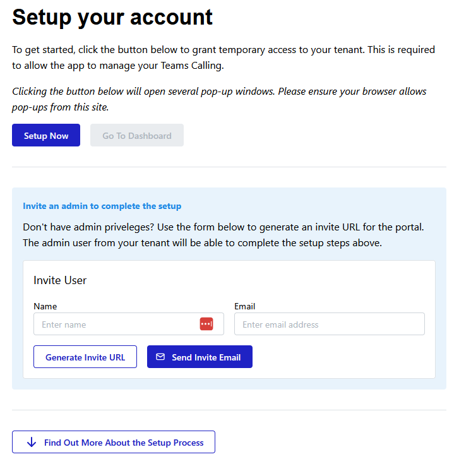Click the 'Setup your account' page title
Viewport: 471px width, 476px height.
point(112,17)
